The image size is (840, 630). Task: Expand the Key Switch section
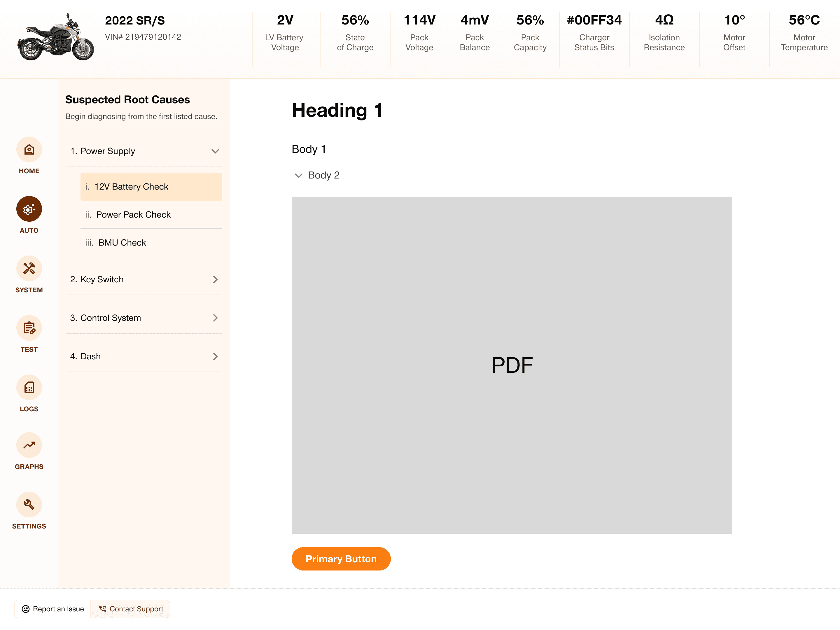pos(215,279)
